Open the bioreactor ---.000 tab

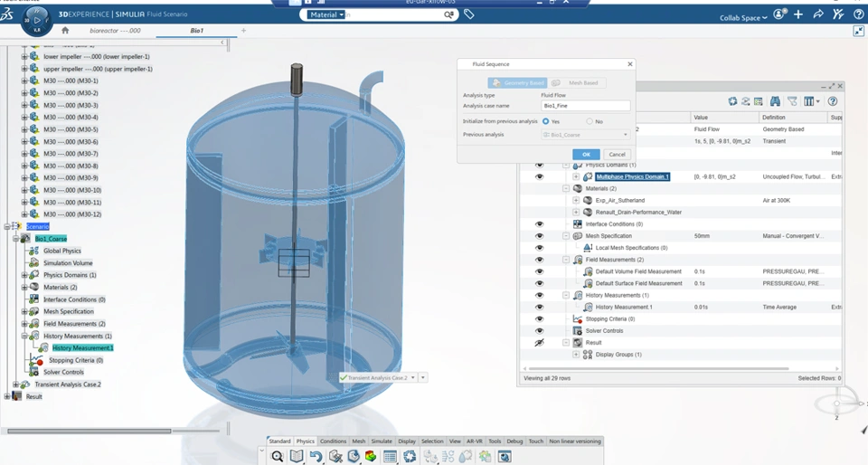[115, 31]
